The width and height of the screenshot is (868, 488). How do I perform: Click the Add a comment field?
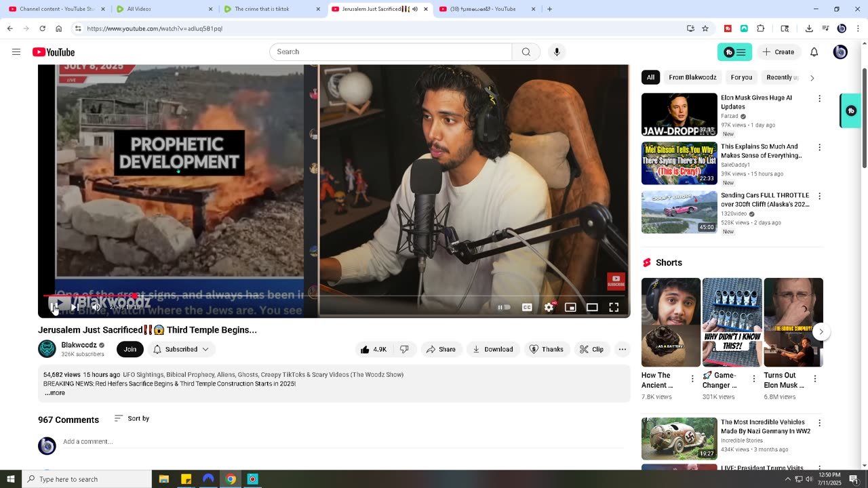(x=343, y=441)
